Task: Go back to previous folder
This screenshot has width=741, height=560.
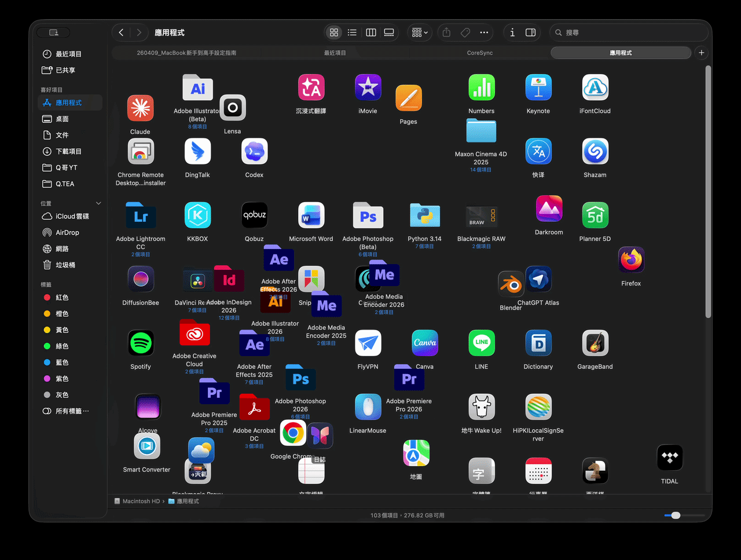Action: click(121, 32)
